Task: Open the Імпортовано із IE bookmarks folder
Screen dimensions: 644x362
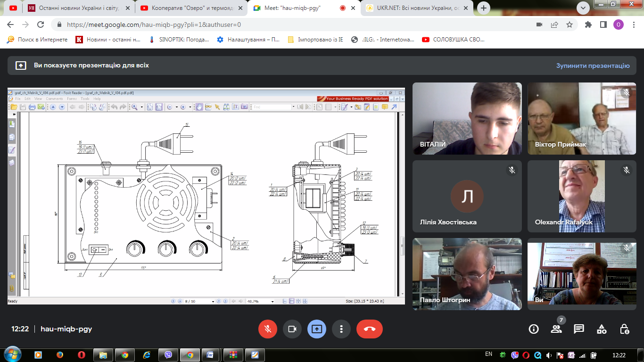Action: click(x=315, y=40)
